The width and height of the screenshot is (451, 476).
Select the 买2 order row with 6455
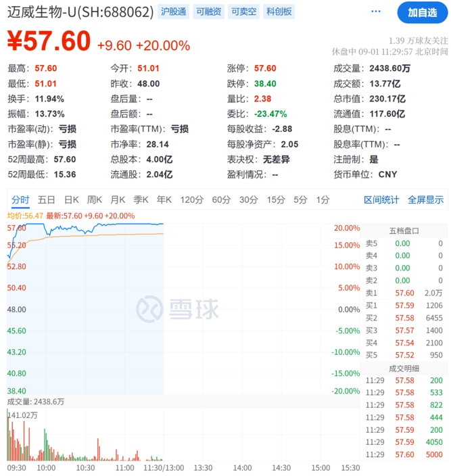[404, 318]
